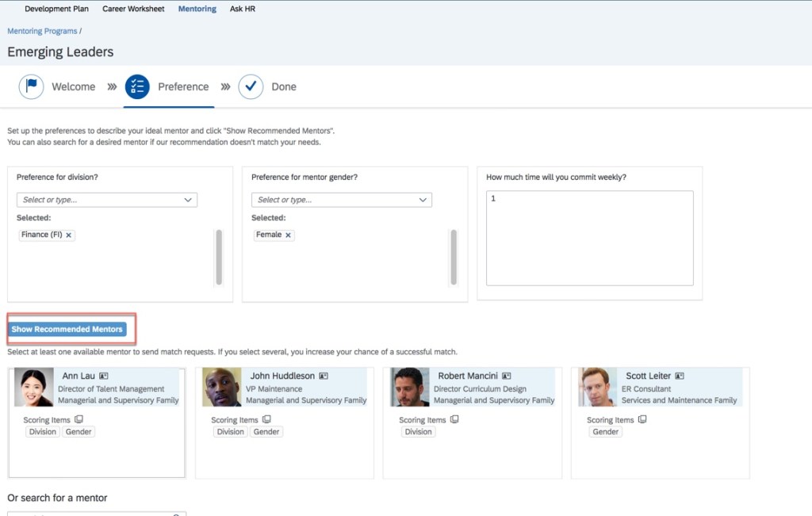Open the Mentoring tab
The width and height of the screenshot is (812, 516).
(197, 9)
